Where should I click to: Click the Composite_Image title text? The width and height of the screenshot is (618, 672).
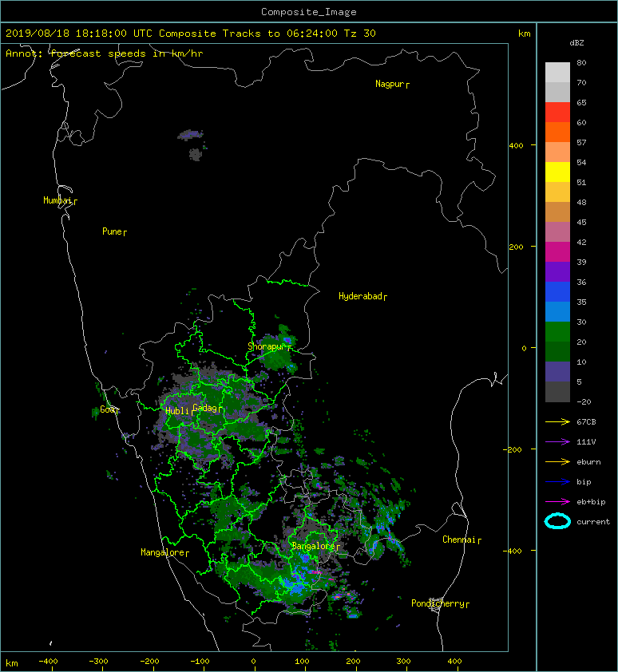309,12
